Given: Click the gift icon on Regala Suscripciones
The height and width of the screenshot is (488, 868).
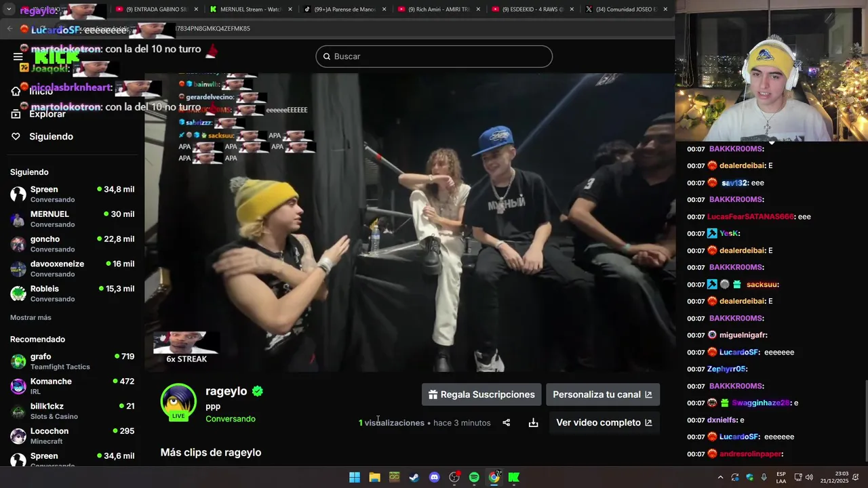Looking at the screenshot, I should (x=433, y=394).
